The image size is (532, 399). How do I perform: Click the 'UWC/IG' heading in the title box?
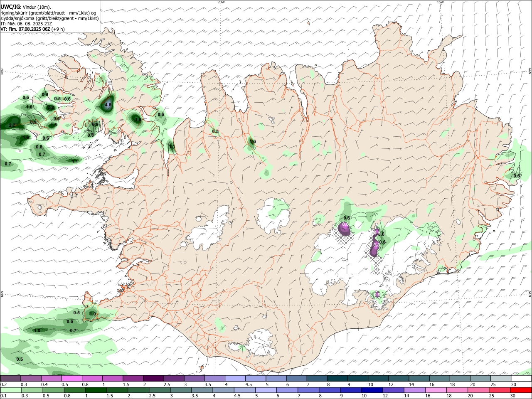point(10,7)
